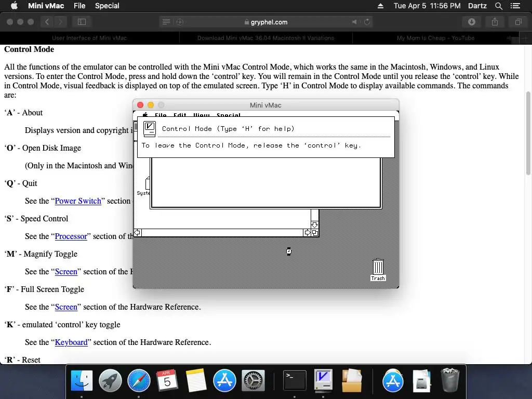The height and width of the screenshot is (399, 532).
Task: Show Reader view icon in address bar
Action: click(x=166, y=22)
